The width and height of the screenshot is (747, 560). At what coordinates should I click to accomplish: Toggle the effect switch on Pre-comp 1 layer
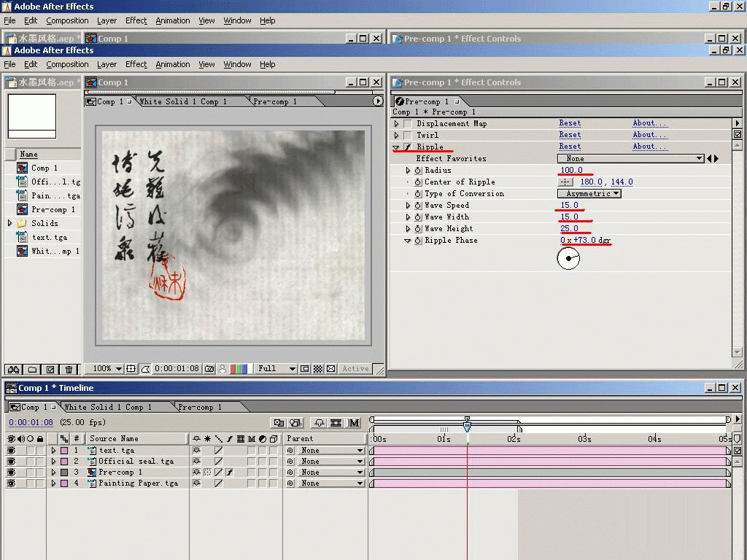click(230, 472)
